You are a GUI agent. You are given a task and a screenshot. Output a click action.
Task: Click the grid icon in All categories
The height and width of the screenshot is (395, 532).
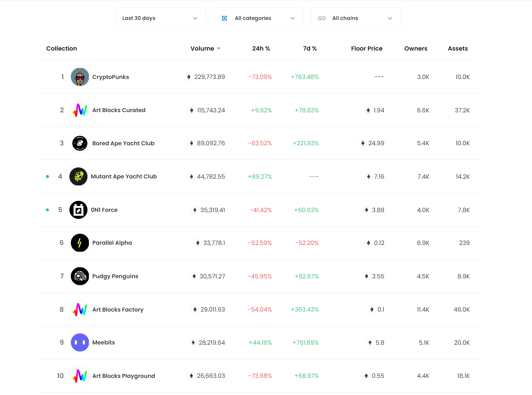click(224, 18)
